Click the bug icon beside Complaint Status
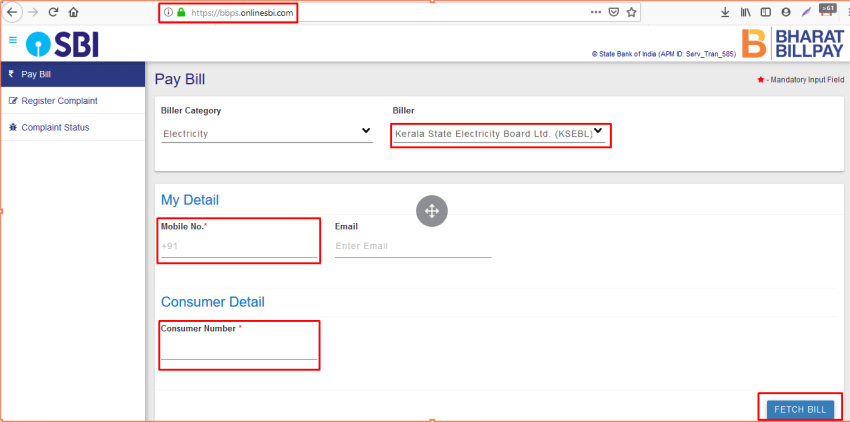The height and width of the screenshot is (422, 850). [x=13, y=127]
